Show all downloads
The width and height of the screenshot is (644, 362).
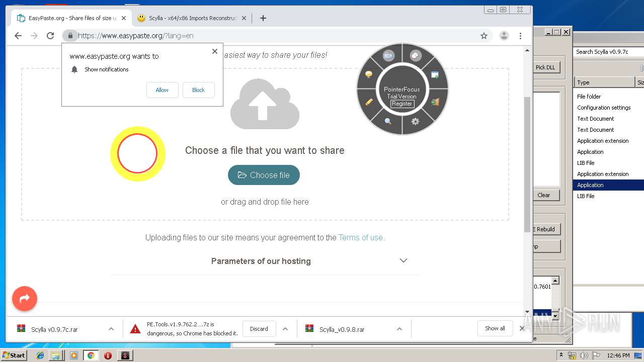[x=495, y=328]
